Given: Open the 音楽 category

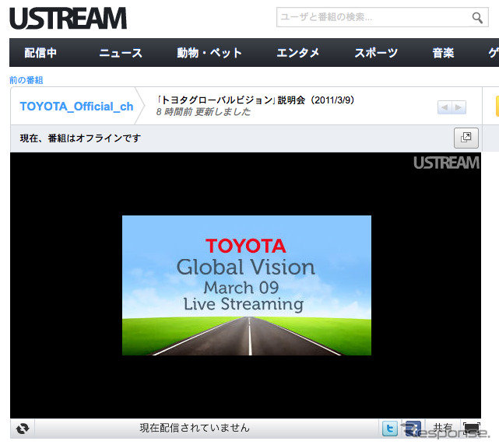Looking at the screenshot, I should tap(443, 53).
